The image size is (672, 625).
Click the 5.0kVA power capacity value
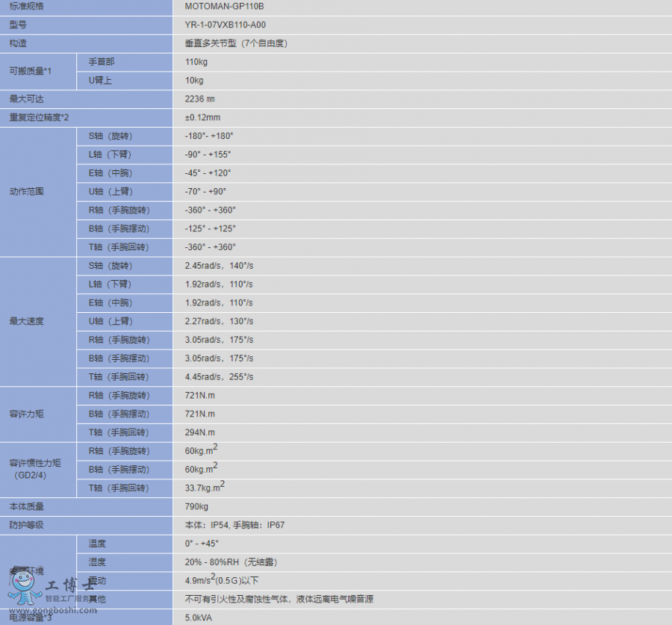pyautogui.click(x=199, y=618)
